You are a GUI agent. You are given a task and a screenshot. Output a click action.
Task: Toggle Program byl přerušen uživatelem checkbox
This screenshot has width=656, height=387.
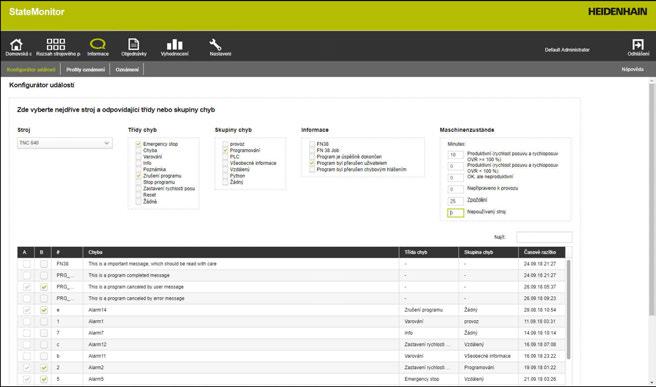tap(312, 163)
